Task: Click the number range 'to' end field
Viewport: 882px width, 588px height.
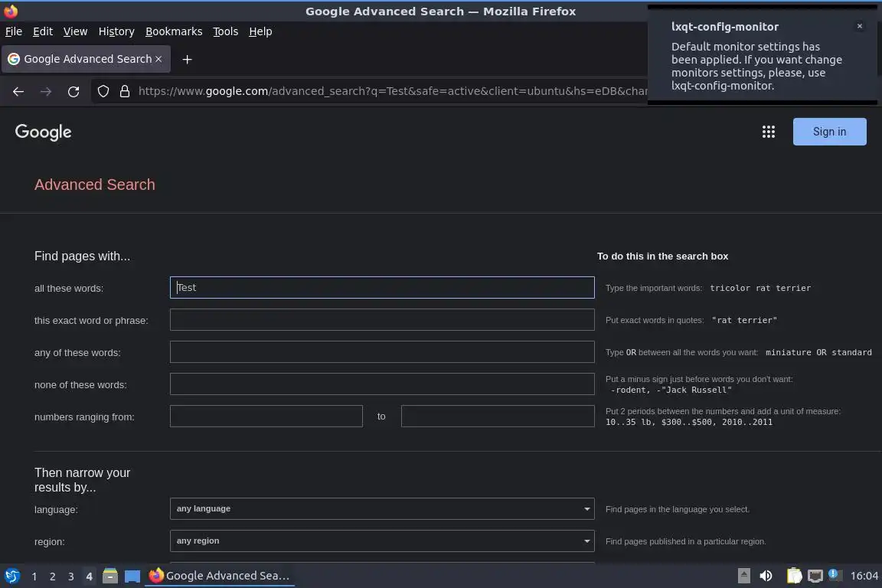Action: tap(498, 416)
